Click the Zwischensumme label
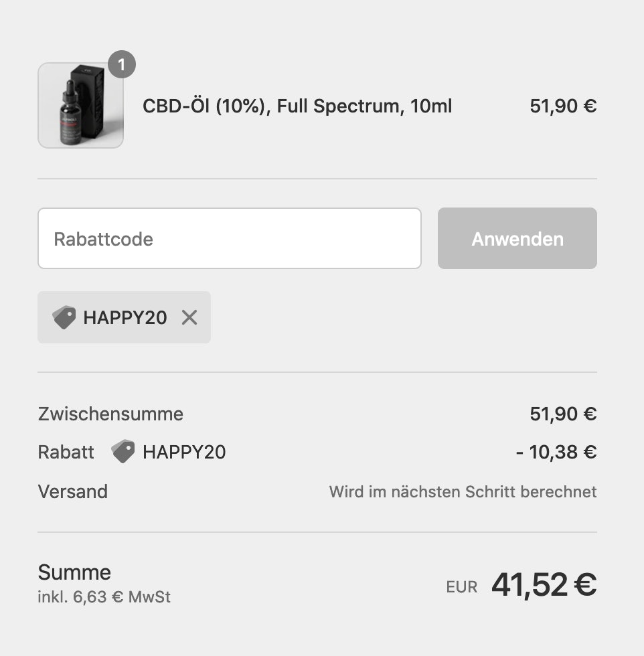644x656 pixels. pyautogui.click(x=110, y=414)
